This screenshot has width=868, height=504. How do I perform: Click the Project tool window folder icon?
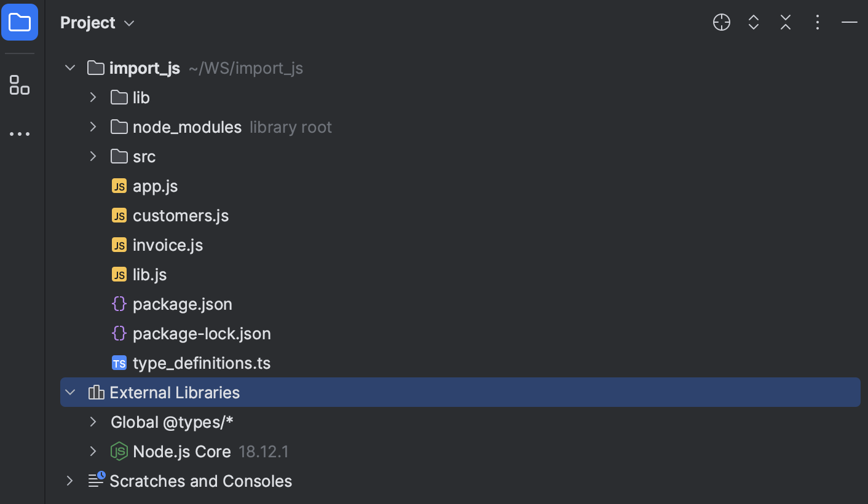[20, 22]
